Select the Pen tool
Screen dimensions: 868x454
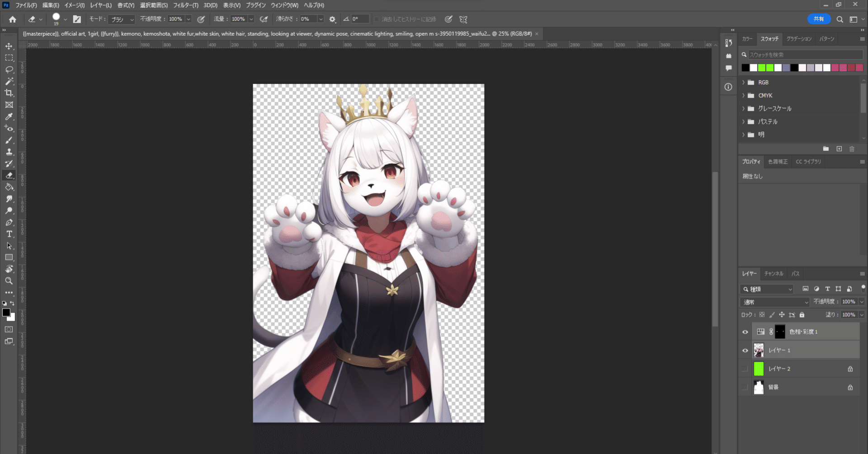pos(9,222)
